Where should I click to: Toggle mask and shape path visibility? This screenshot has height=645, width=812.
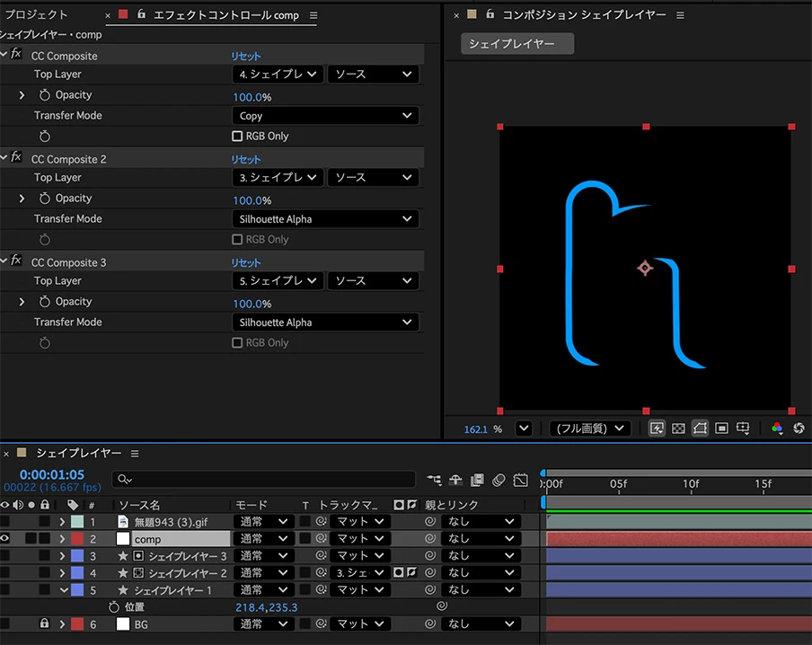[700, 428]
